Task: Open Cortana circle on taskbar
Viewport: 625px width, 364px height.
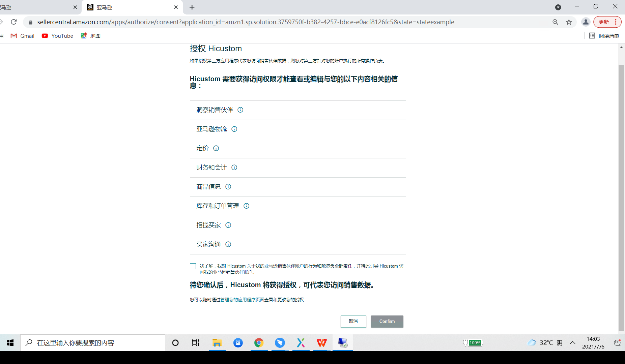Action: (x=175, y=343)
